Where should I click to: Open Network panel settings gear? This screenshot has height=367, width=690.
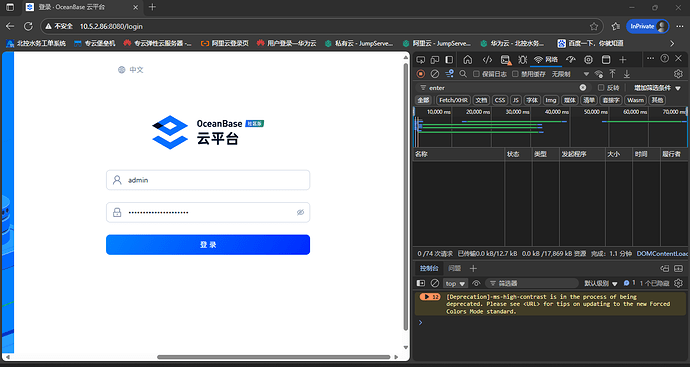coord(678,74)
